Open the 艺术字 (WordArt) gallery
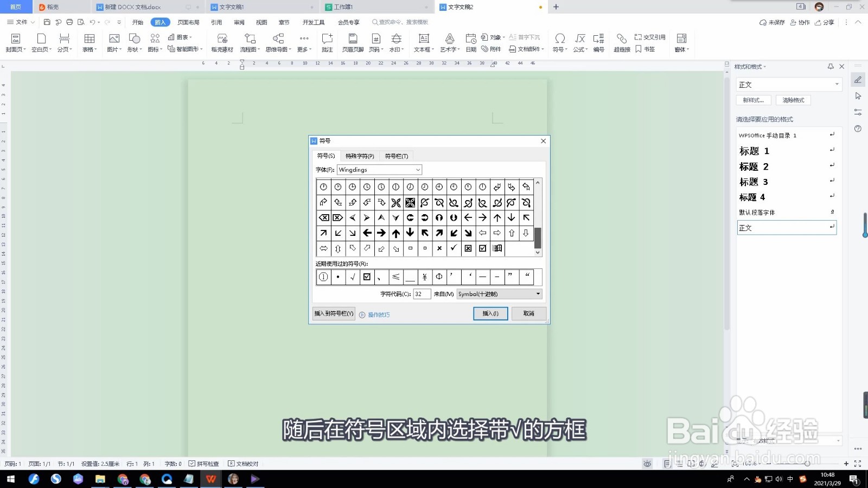This screenshot has height=488, width=868. pos(449,42)
